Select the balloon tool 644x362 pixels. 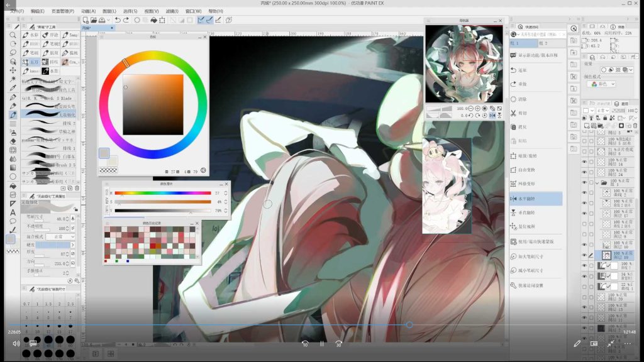pyautogui.click(x=13, y=221)
